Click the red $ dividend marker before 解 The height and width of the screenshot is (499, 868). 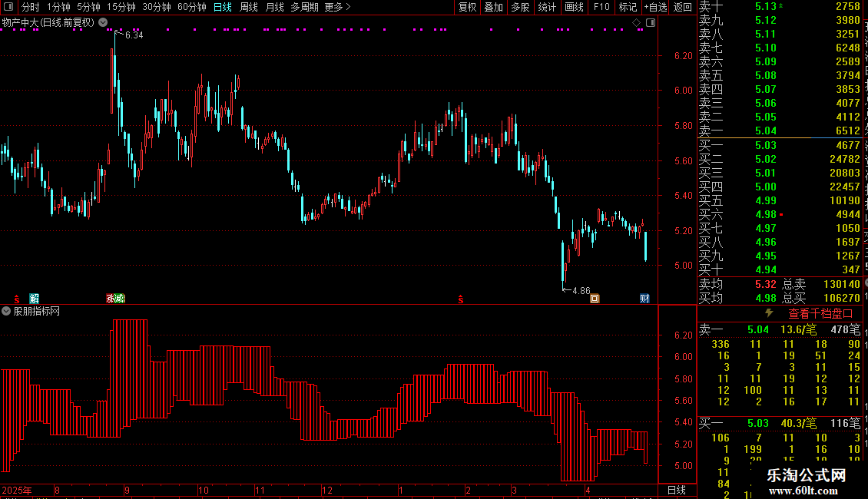tap(17, 299)
